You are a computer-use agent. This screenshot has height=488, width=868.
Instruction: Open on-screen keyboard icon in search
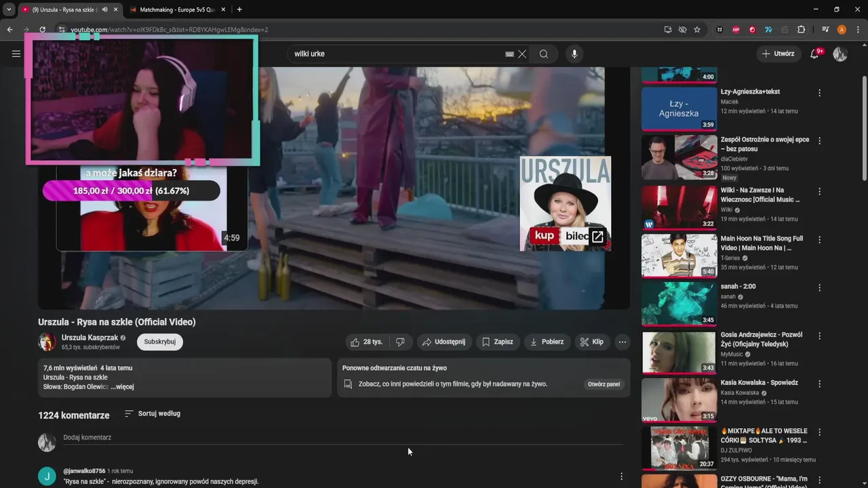coord(509,54)
